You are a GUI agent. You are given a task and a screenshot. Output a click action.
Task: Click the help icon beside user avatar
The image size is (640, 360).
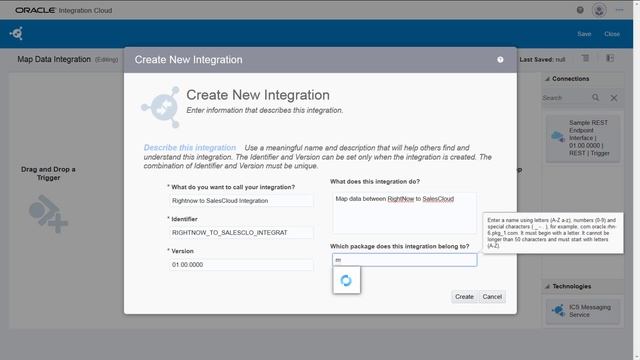tap(580, 10)
